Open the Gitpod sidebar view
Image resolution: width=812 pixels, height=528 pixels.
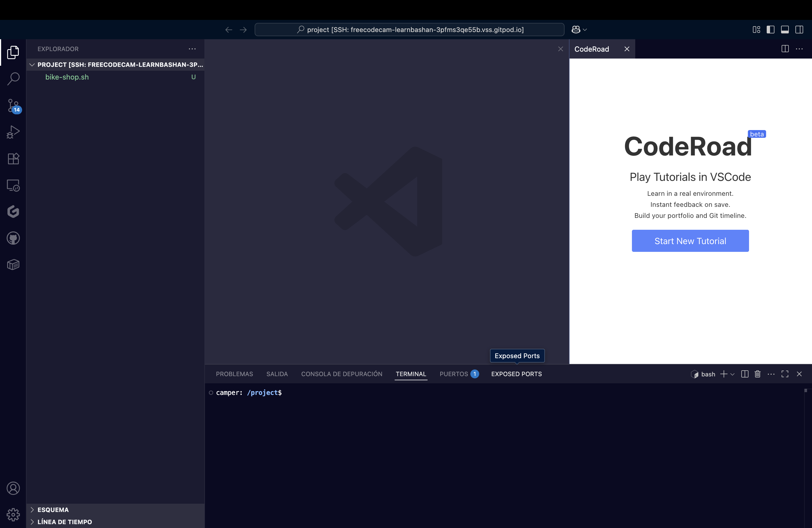coord(13,212)
